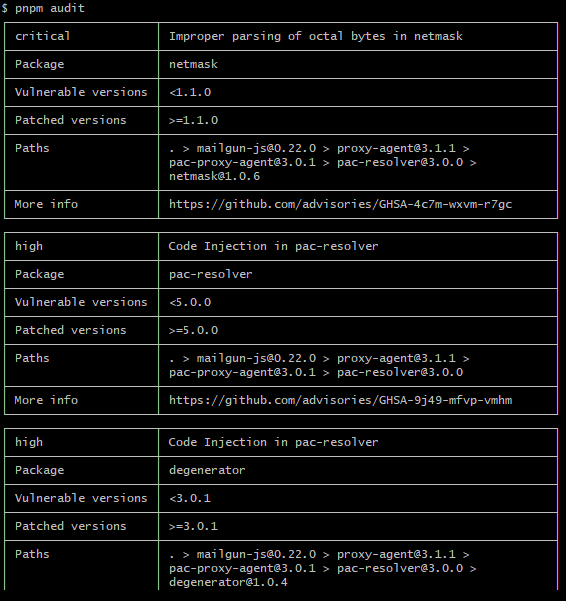Screen dimensions: 566x601
Task: Open the GHSA-4c7m-wxvm-r7gc advisory link
Action: tap(340, 204)
